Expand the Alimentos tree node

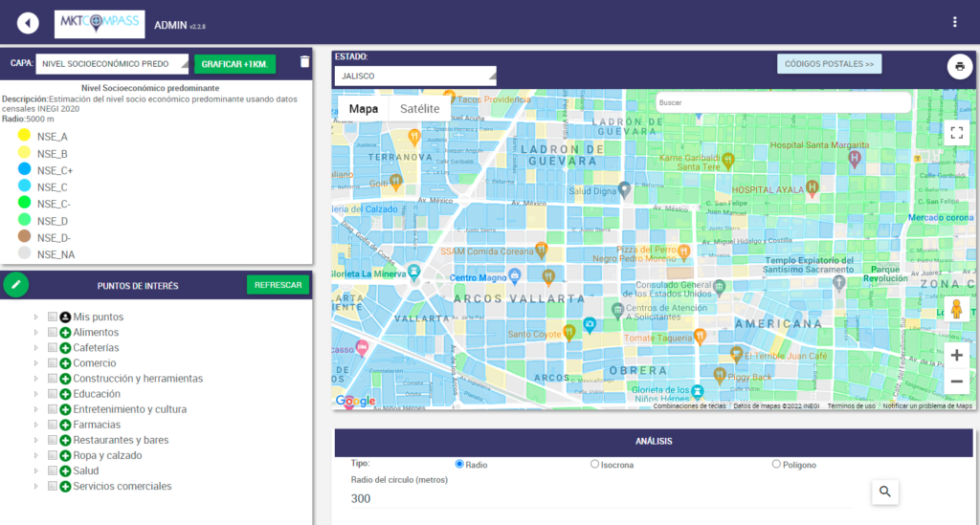(36, 333)
